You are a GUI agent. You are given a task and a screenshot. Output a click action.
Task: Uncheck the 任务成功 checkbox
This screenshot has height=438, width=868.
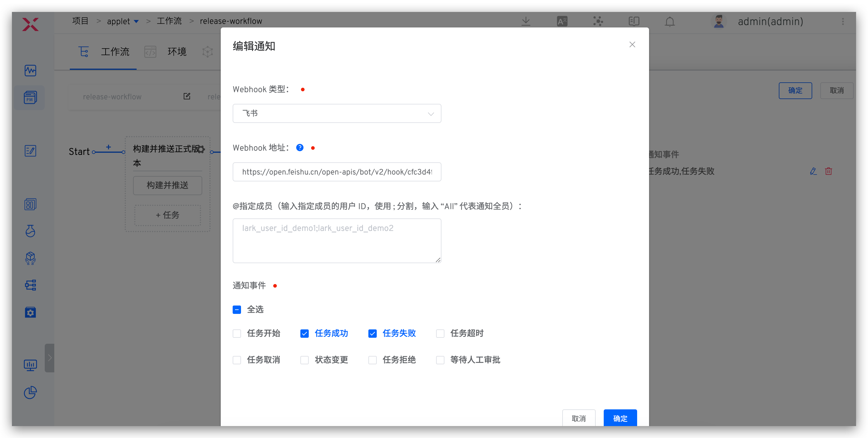(x=305, y=334)
